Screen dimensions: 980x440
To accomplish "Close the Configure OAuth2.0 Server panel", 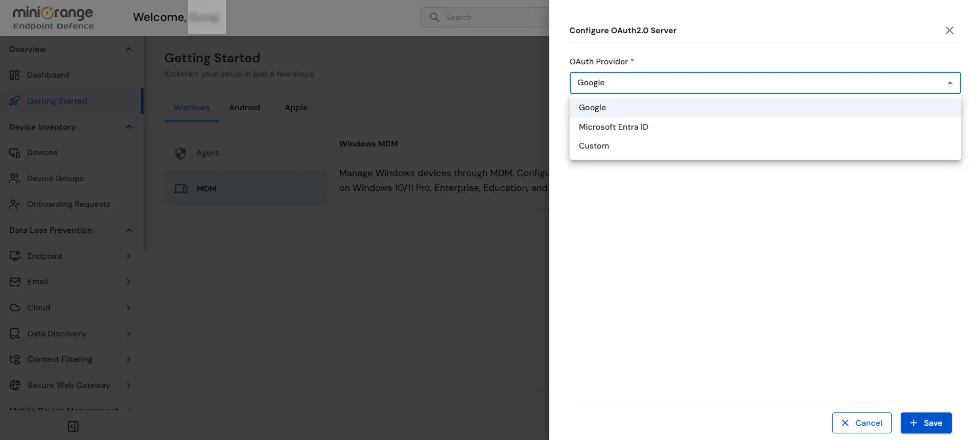I will (x=949, y=31).
